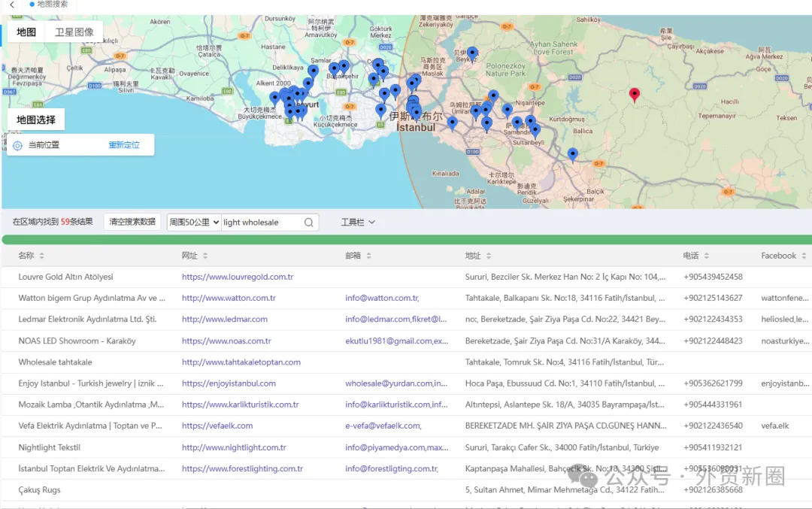Click the light wholesale search field

(x=262, y=222)
